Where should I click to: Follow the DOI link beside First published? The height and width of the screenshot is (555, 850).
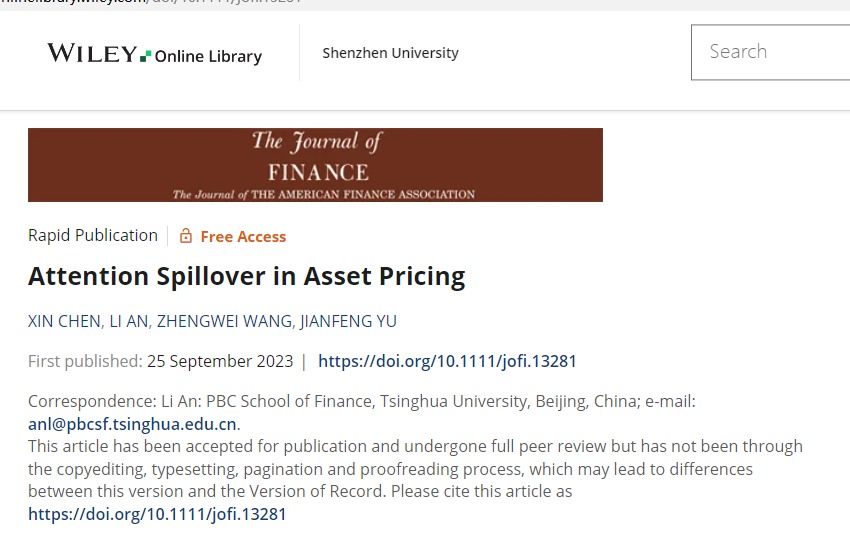[x=447, y=361]
